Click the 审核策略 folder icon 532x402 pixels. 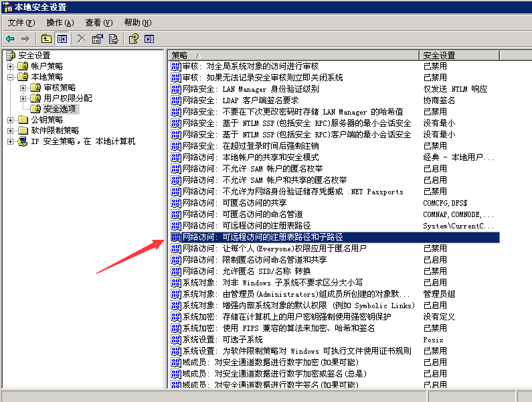tap(35, 88)
